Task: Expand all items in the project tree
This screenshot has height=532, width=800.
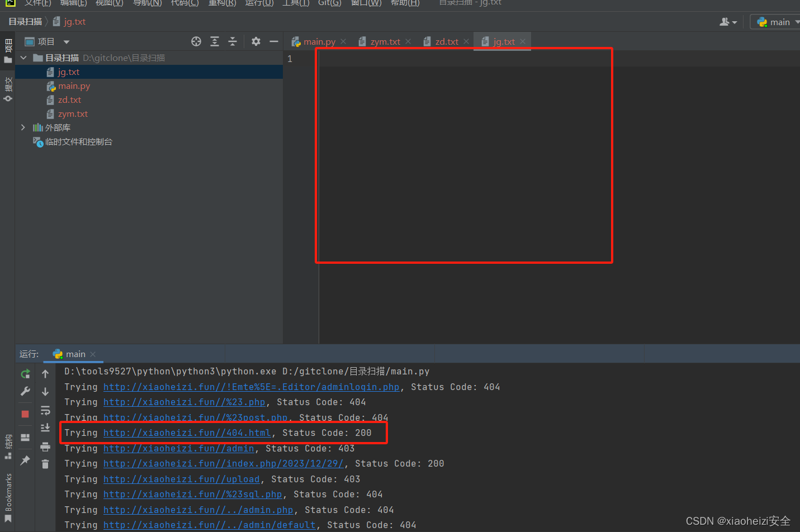Action: tap(215, 41)
